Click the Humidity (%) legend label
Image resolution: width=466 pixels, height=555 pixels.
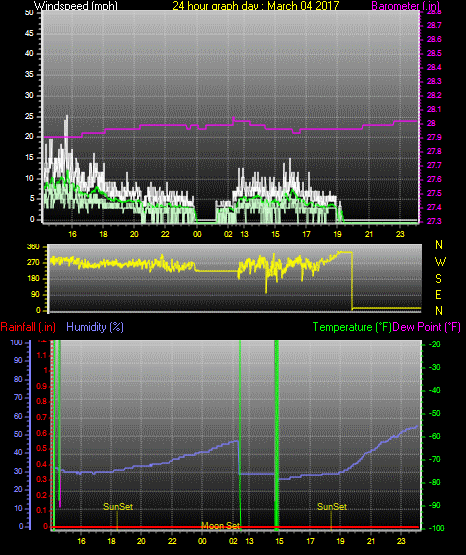click(95, 327)
